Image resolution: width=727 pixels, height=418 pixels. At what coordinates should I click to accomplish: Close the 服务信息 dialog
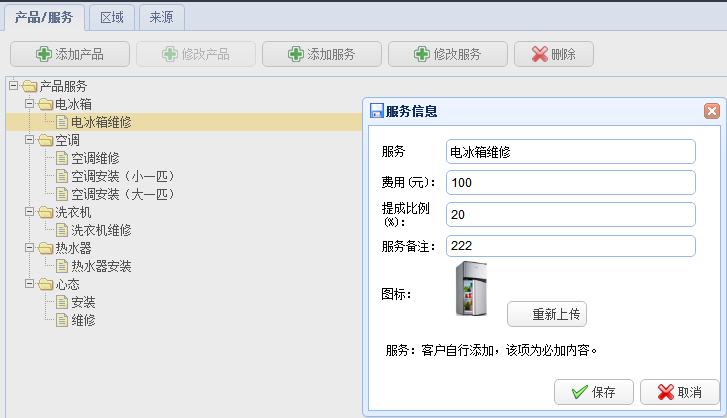coord(711,112)
